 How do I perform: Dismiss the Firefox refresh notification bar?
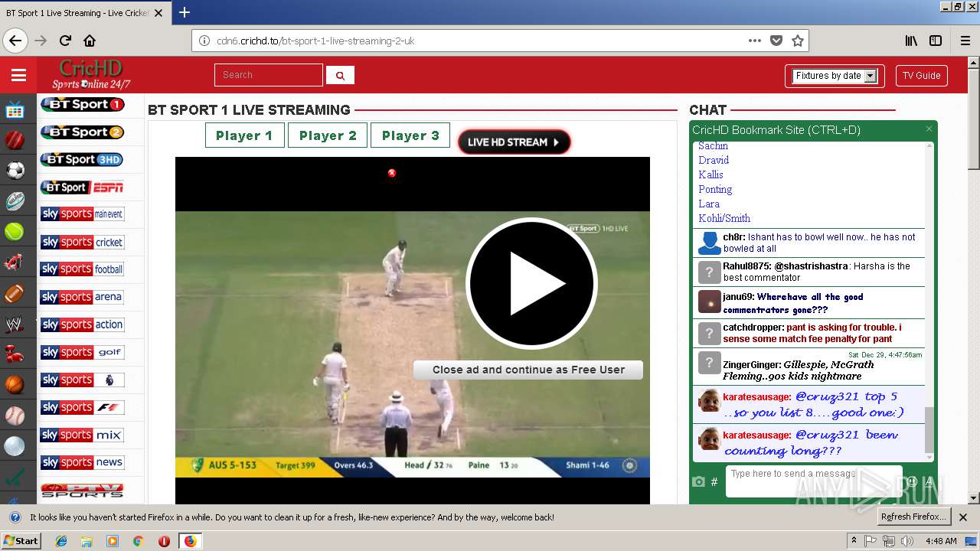coord(963,517)
